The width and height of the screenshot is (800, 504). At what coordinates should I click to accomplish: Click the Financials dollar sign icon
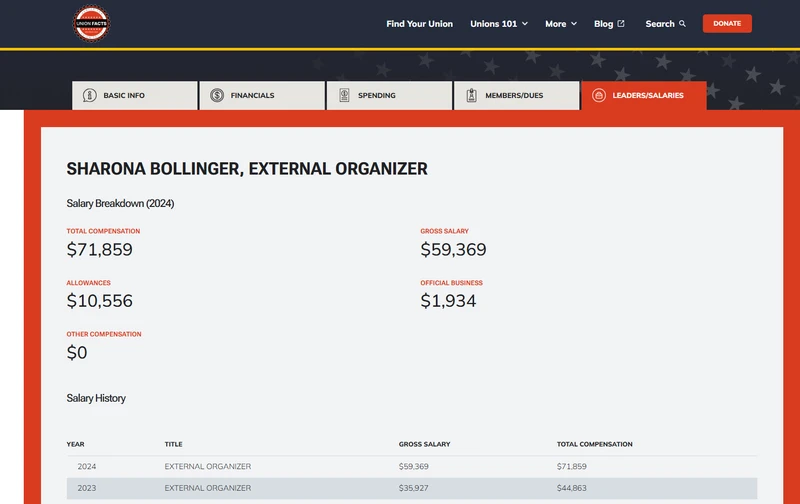(217, 96)
